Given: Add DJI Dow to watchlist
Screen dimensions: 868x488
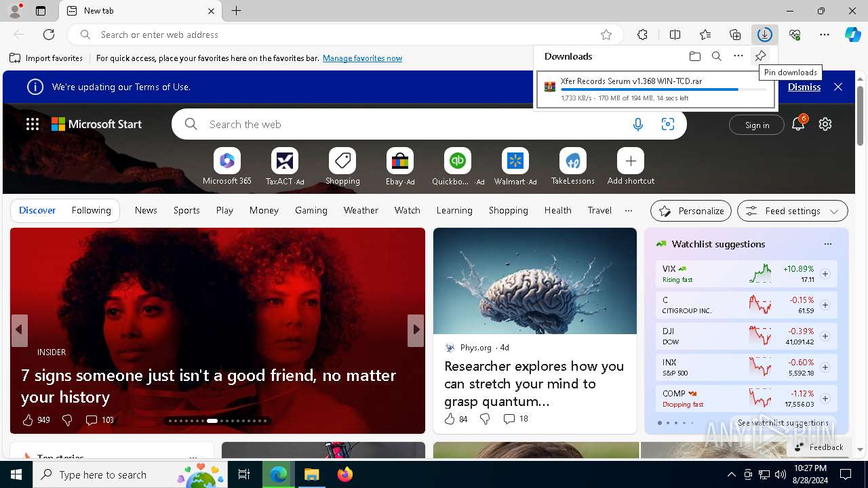Looking at the screenshot, I should (825, 336).
